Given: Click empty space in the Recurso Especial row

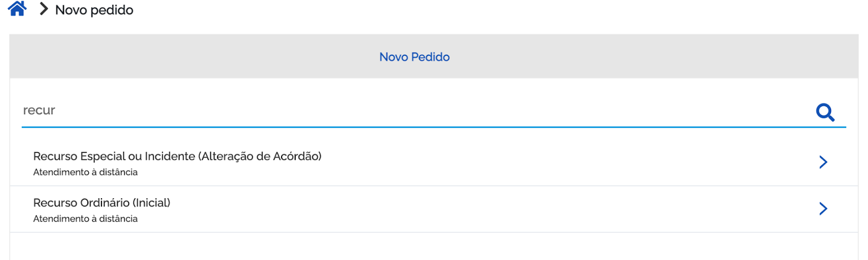Looking at the screenshot, I should click(x=542, y=162).
